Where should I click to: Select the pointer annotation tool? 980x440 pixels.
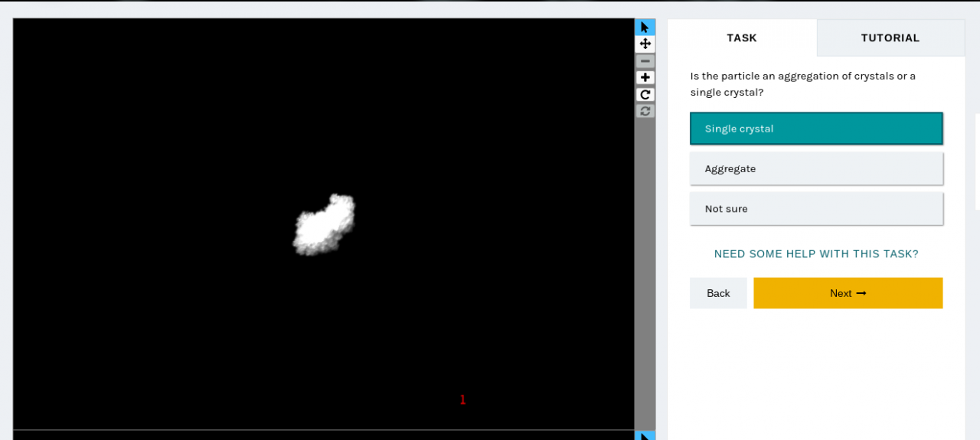(x=645, y=27)
